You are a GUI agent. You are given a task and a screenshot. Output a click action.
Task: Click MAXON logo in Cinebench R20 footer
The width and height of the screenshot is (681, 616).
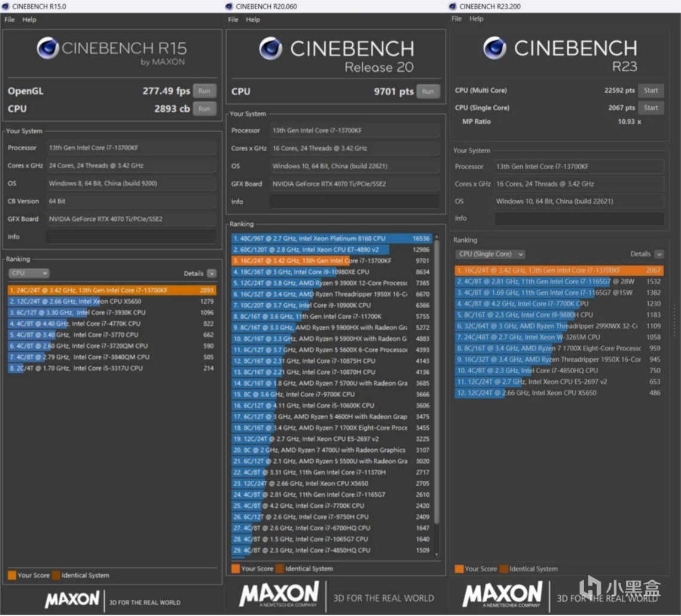click(279, 595)
